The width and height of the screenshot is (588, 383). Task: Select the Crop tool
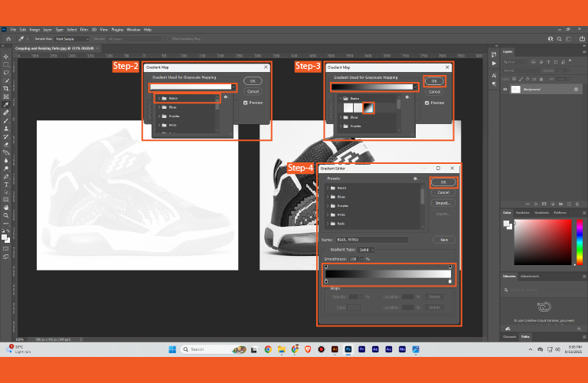(6, 89)
